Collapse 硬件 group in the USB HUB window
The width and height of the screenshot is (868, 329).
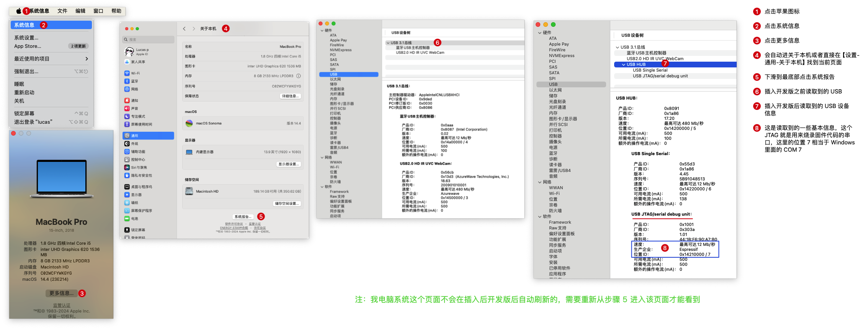click(x=540, y=33)
